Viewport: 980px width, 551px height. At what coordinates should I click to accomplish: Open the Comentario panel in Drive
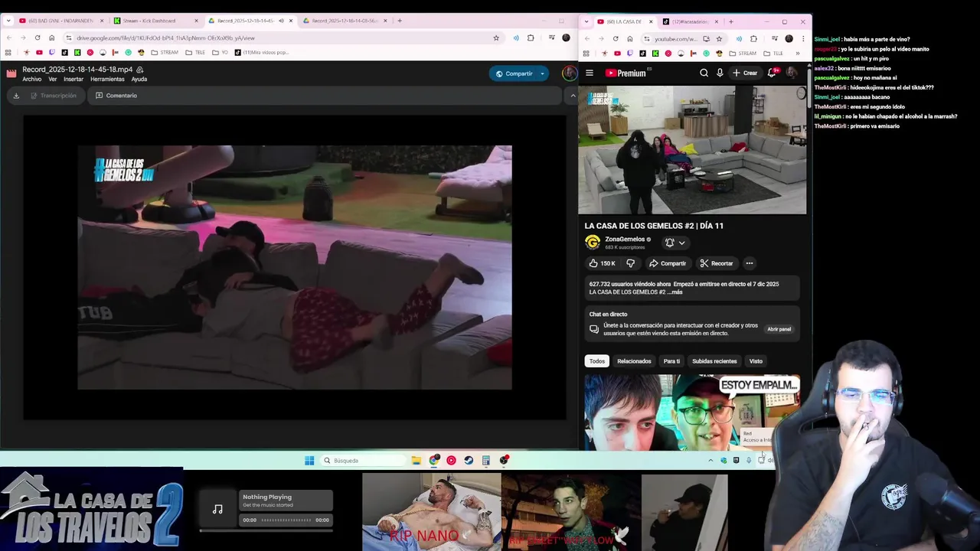coord(116,96)
